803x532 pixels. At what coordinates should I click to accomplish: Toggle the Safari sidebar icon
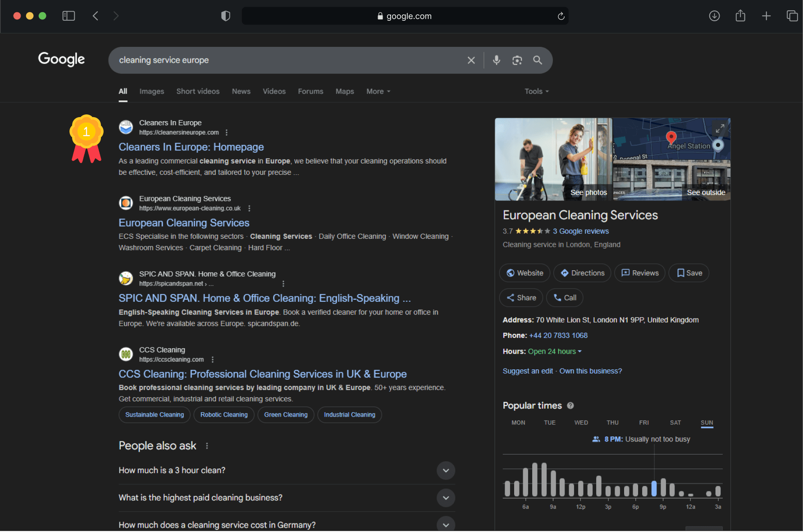pos(68,16)
